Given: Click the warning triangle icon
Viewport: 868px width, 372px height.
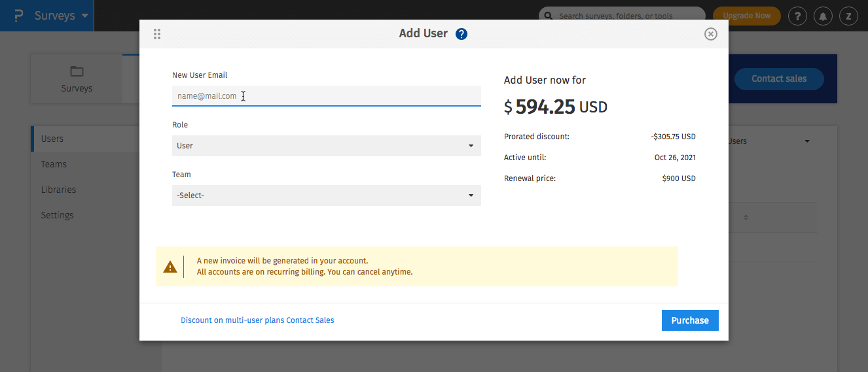Looking at the screenshot, I should click(170, 267).
